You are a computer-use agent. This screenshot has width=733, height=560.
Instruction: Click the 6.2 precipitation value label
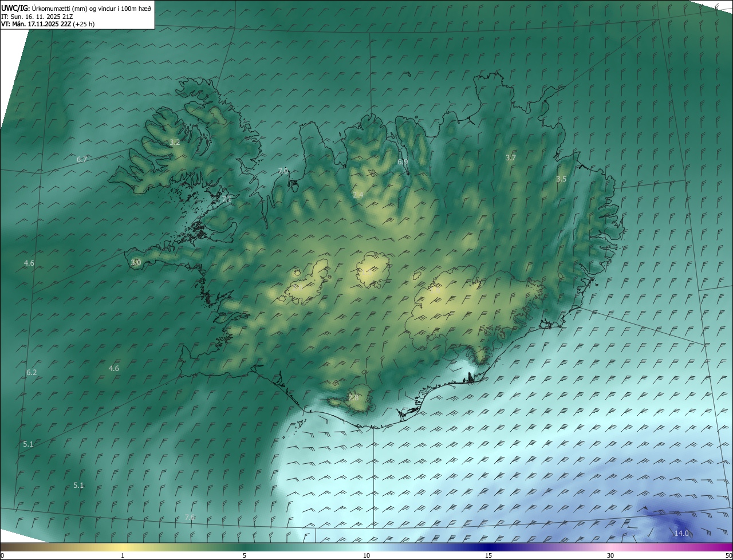31,372
